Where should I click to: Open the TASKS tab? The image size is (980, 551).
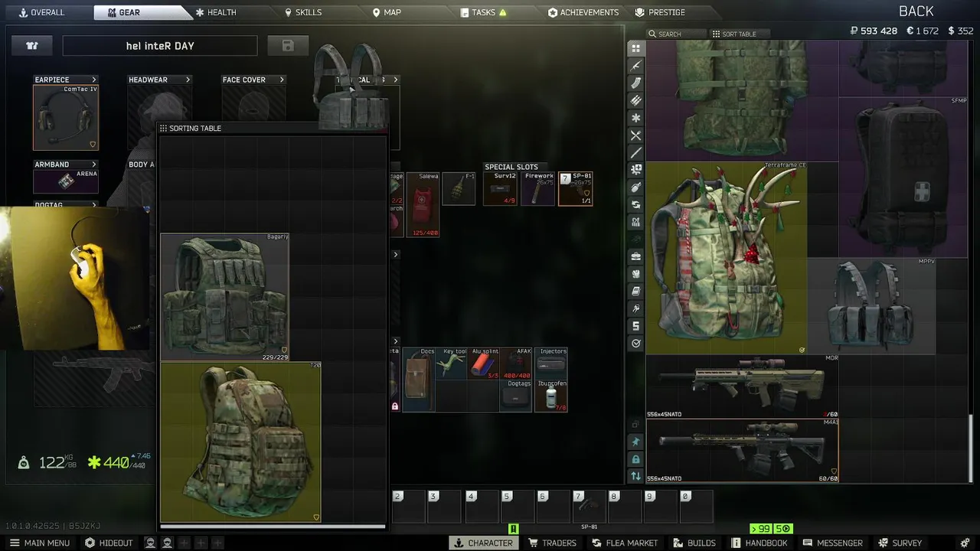pos(484,12)
